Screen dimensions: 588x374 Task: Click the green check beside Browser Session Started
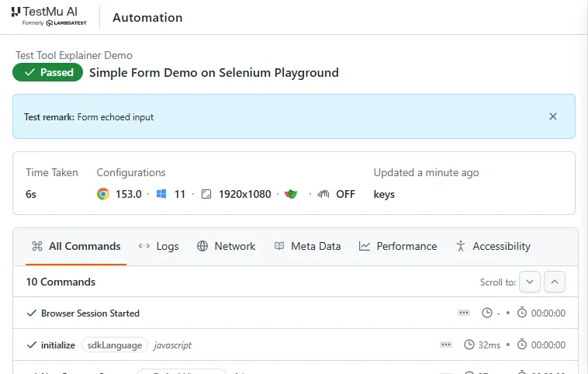32,313
